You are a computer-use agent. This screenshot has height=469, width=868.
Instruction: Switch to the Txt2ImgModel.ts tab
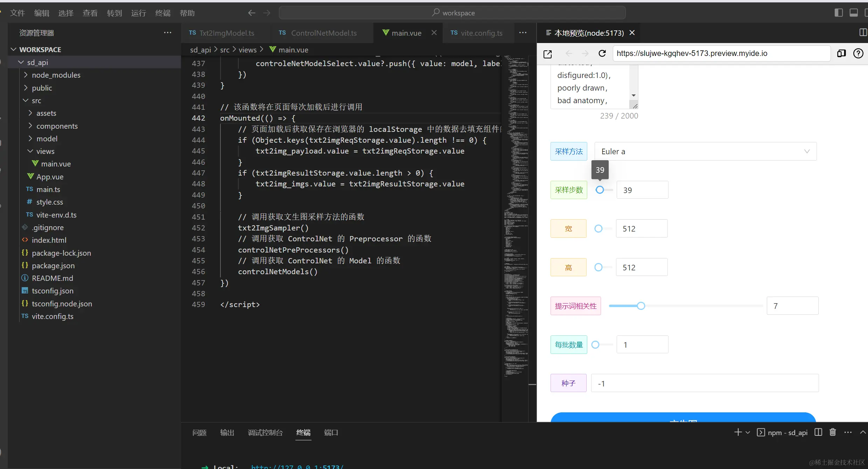226,33
